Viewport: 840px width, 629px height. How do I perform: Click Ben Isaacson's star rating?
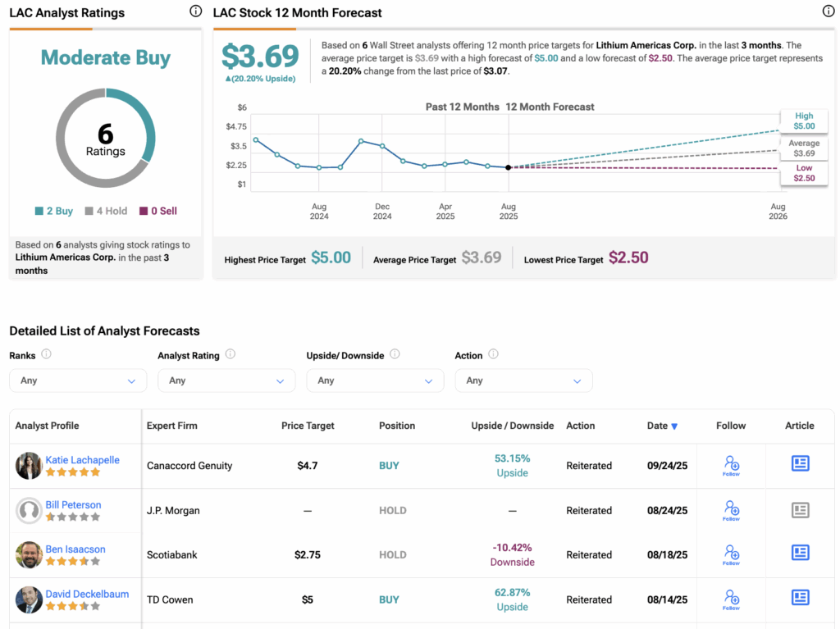point(73,562)
